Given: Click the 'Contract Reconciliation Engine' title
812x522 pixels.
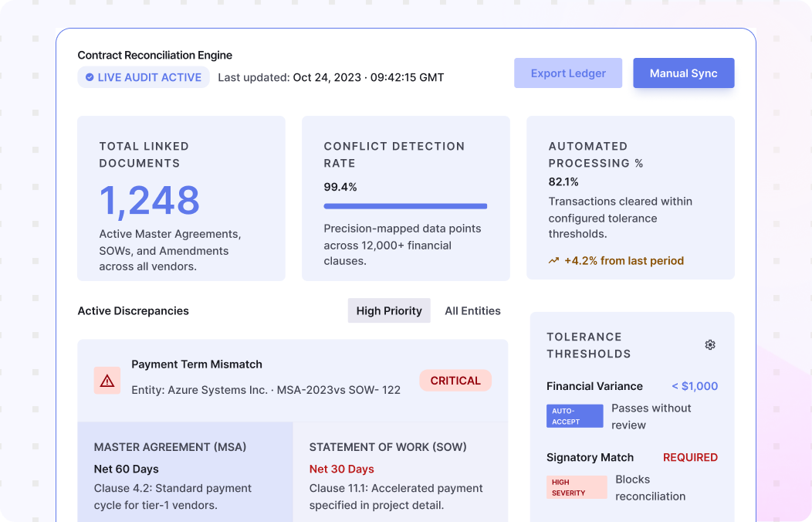Looking at the screenshot, I should click(x=155, y=55).
